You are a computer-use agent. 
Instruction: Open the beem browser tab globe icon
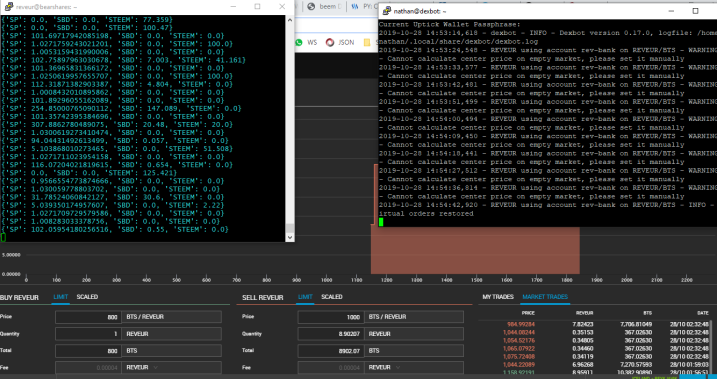click(312, 6)
